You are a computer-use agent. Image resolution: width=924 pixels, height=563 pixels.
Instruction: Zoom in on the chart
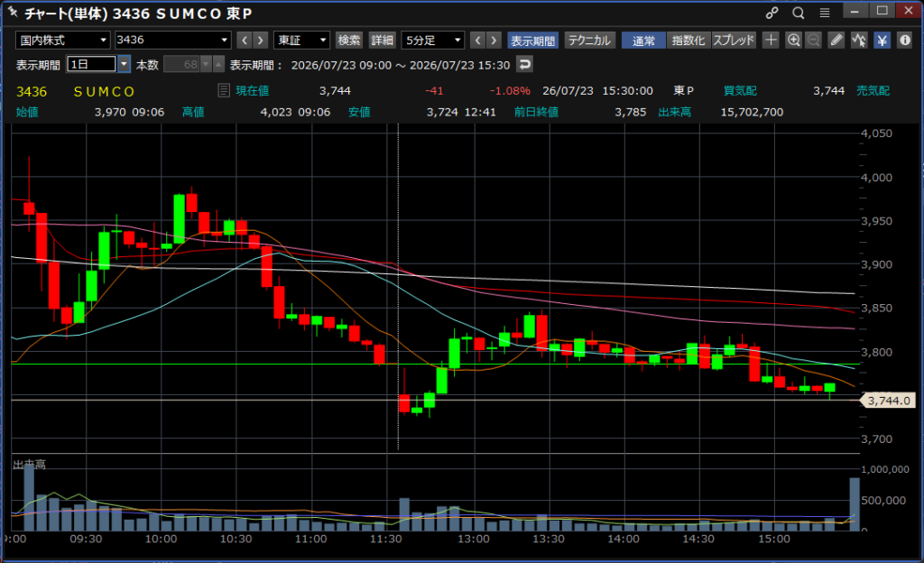[x=794, y=40]
